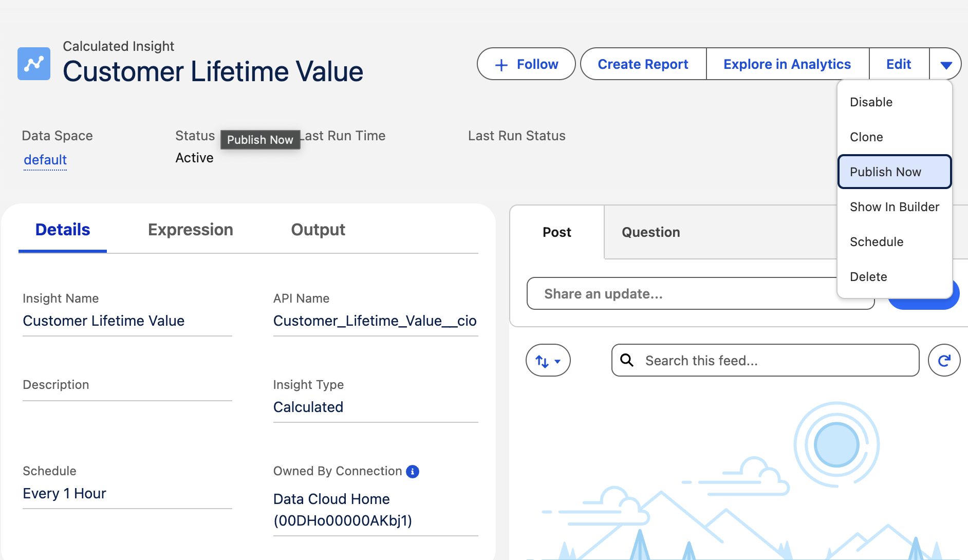Choose Clone in the dropdown menu

[866, 137]
